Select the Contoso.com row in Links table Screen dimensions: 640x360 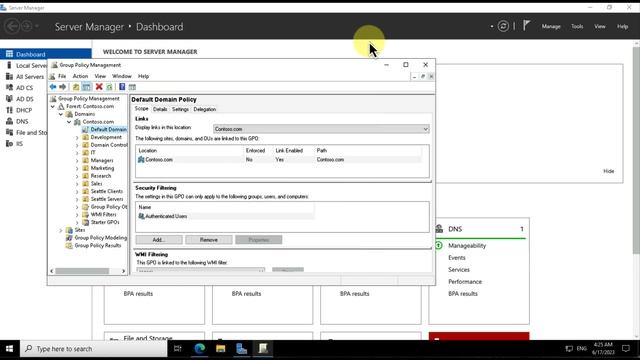coord(280,160)
